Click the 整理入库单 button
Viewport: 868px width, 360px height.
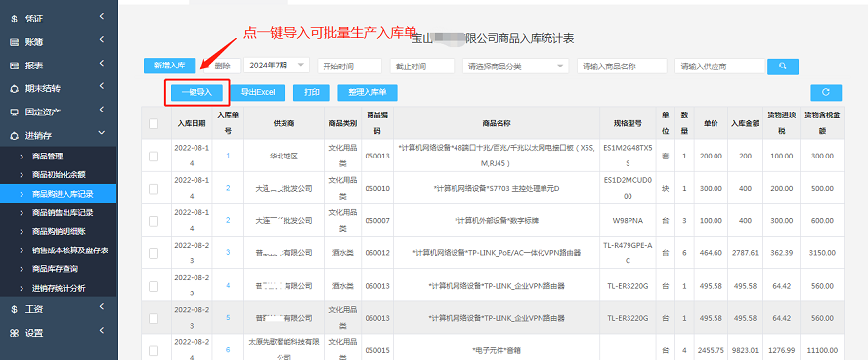pyautogui.click(x=367, y=93)
